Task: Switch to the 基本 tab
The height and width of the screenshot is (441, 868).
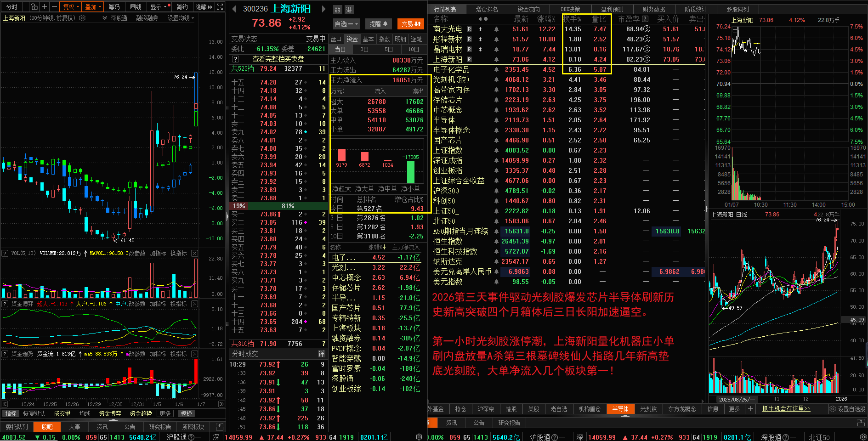Action: coord(368,39)
